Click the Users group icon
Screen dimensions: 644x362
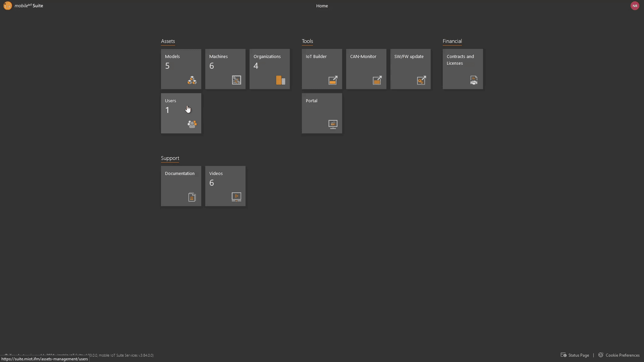(192, 124)
